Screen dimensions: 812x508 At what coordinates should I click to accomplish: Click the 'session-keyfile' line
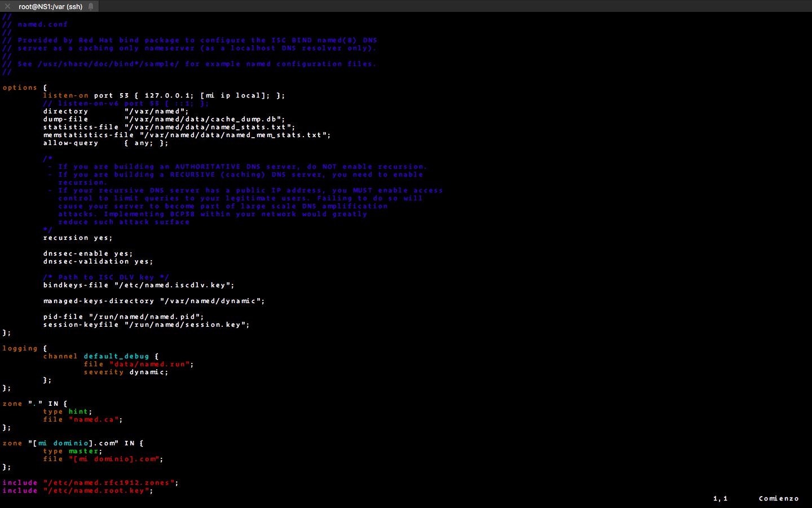click(x=147, y=325)
